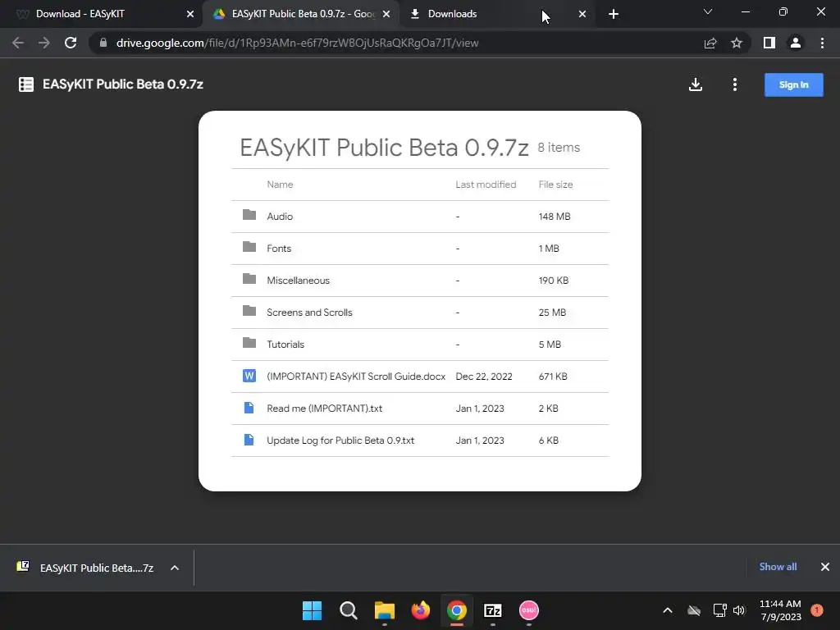
Task: Click the Tutorials folder icon
Action: (x=249, y=343)
